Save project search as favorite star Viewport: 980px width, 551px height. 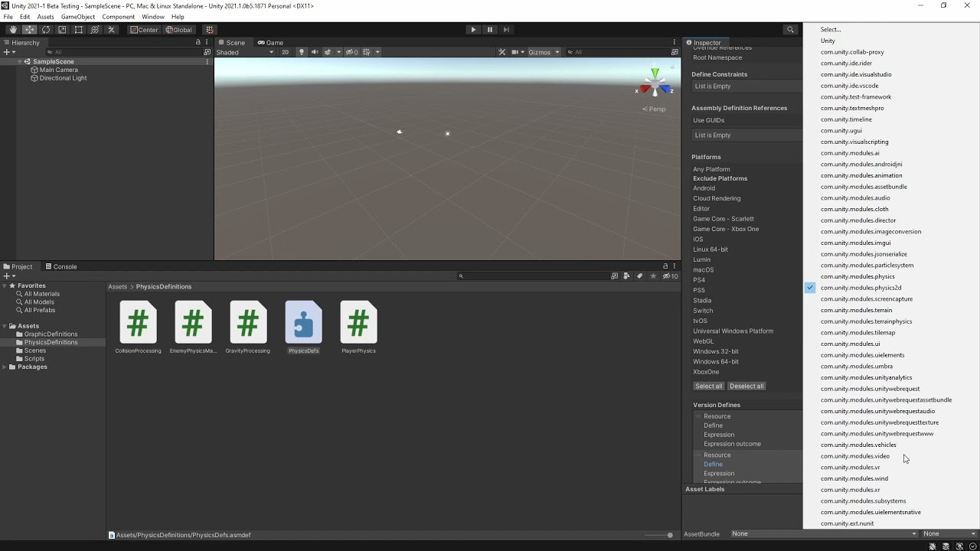click(653, 275)
